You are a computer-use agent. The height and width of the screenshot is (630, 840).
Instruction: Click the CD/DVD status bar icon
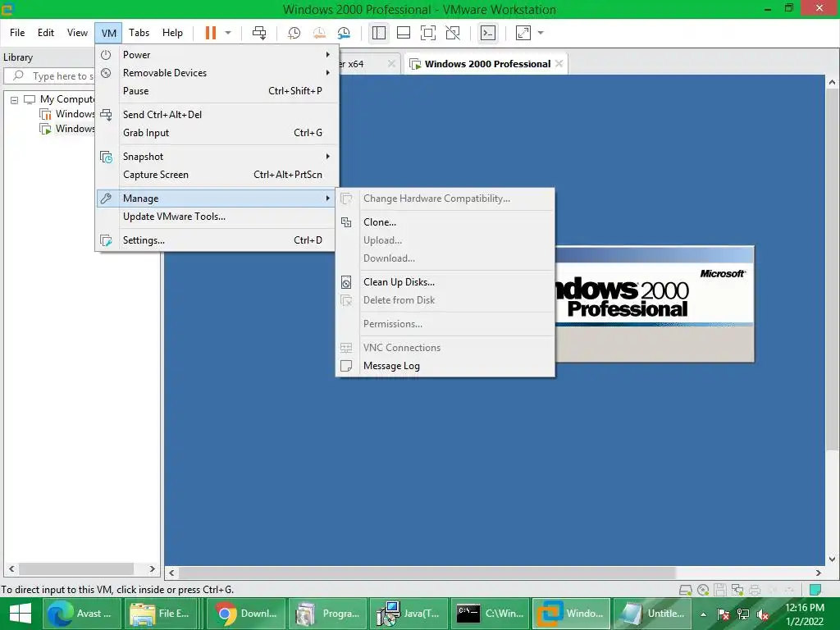pyautogui.click(x=703, y=590)
